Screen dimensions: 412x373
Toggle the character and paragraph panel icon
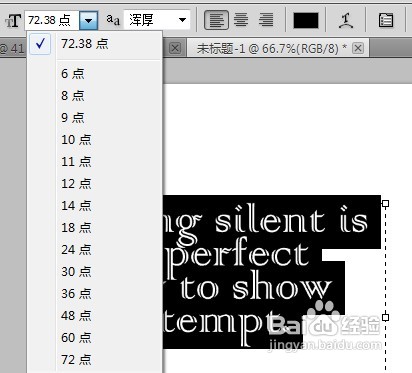pyautogui.click(x=386, y=20)
